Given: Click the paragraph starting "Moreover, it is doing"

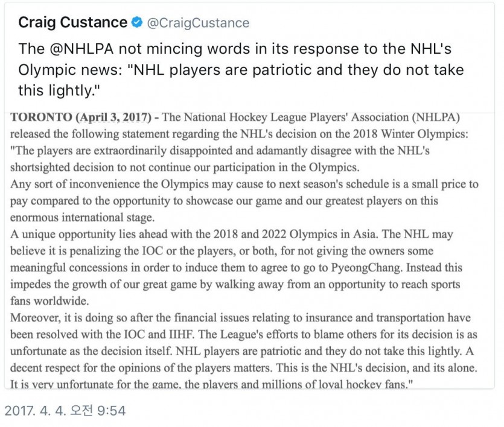Looking at the screenshot, I should point(244,351).
